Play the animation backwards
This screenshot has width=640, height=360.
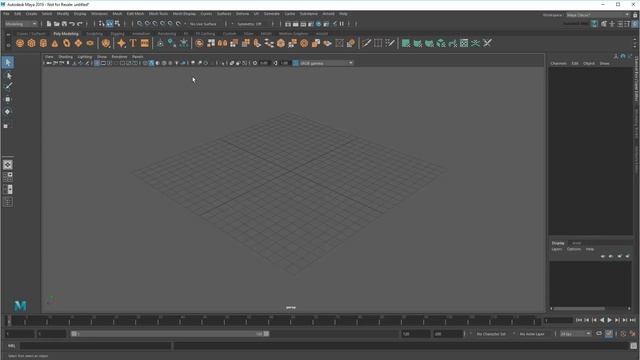click(x=602, y=320)
